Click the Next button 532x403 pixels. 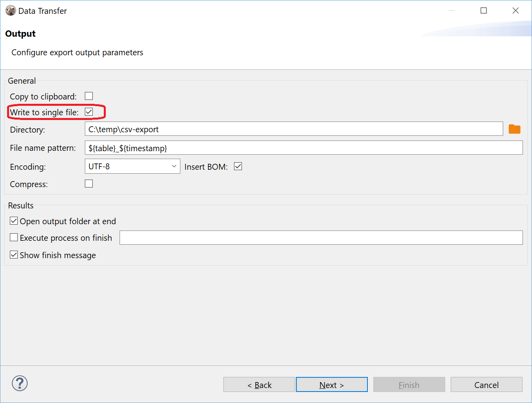coord(332,384)
